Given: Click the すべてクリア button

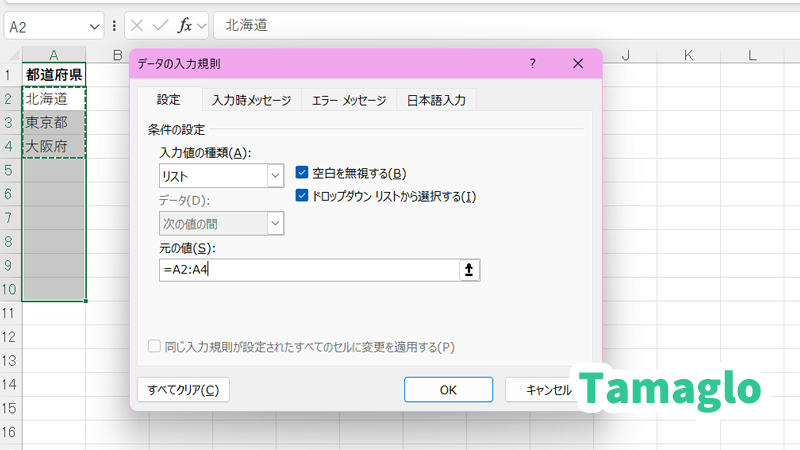Looking at the screenshot, I should point(183,389).
